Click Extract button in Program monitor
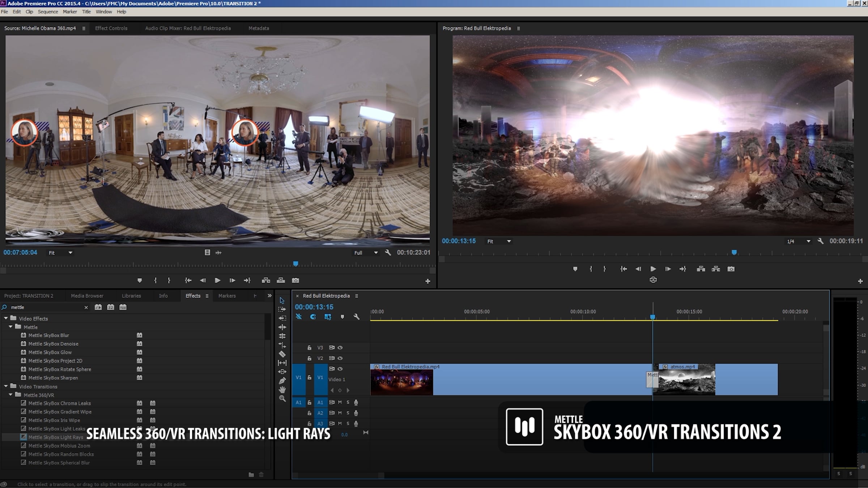 point(716,269)
